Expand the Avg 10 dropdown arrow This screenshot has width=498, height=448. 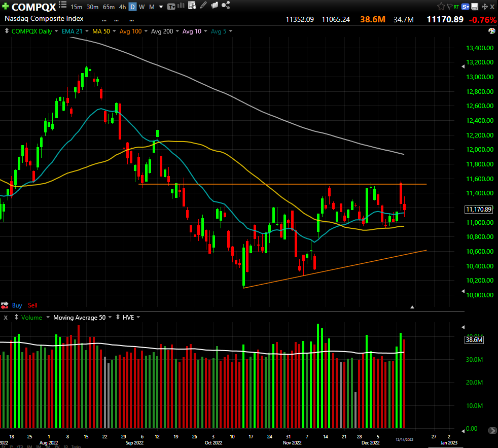pos(205,31)
